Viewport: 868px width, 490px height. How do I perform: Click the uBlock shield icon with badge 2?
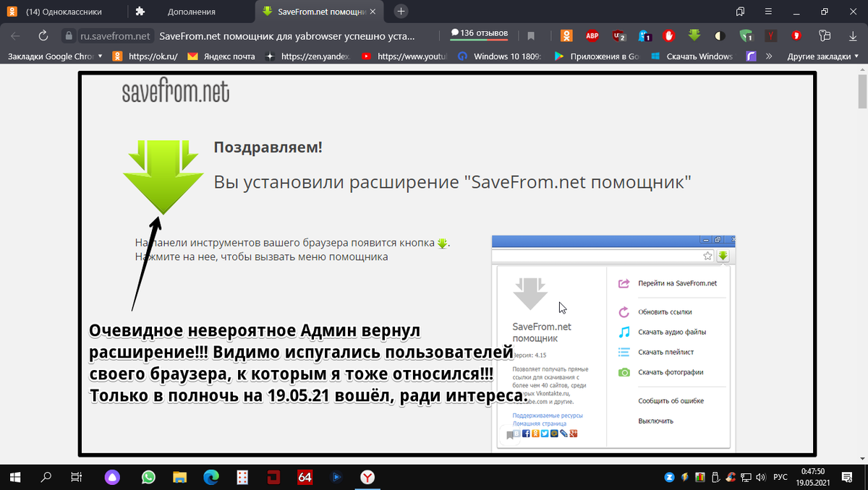click(618, 35)
